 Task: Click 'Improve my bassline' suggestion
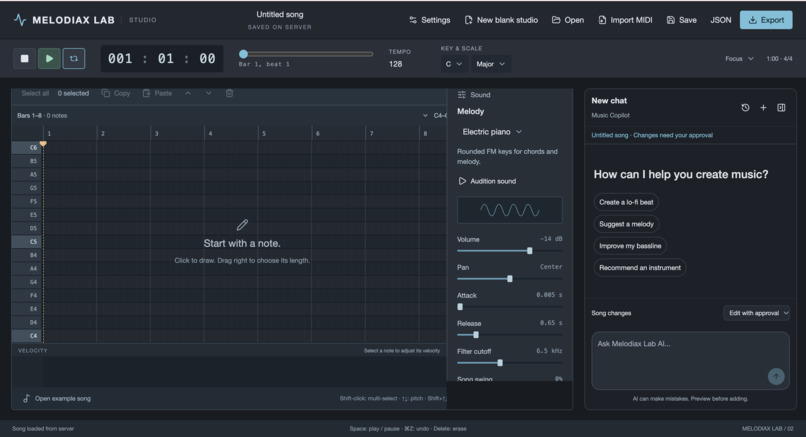(x=630, y=246)
